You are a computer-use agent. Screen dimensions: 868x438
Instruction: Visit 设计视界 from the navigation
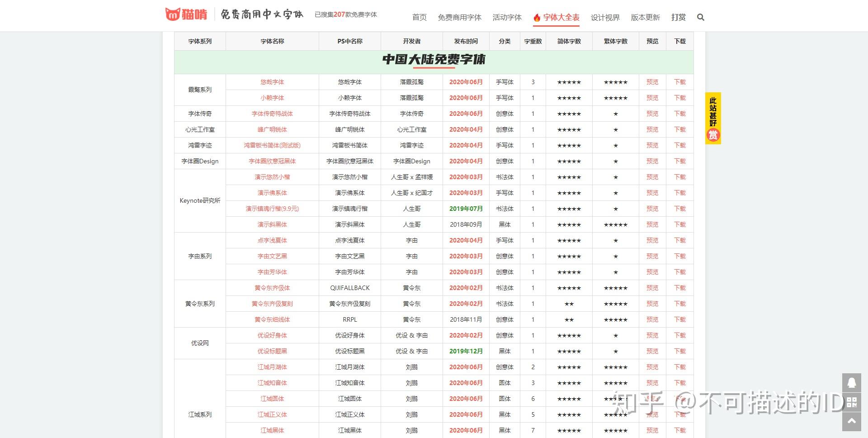(x=605, y=17)
